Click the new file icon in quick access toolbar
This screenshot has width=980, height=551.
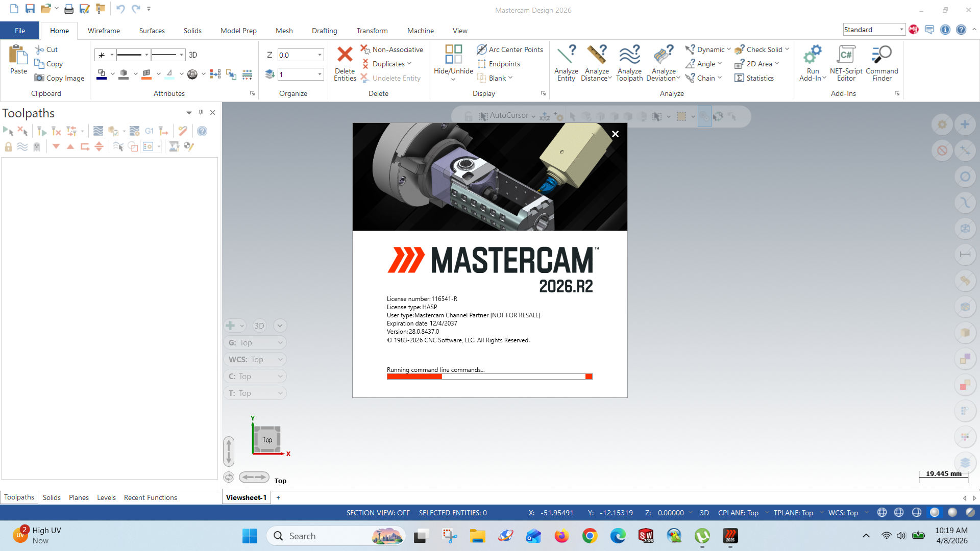coord(14,9)
